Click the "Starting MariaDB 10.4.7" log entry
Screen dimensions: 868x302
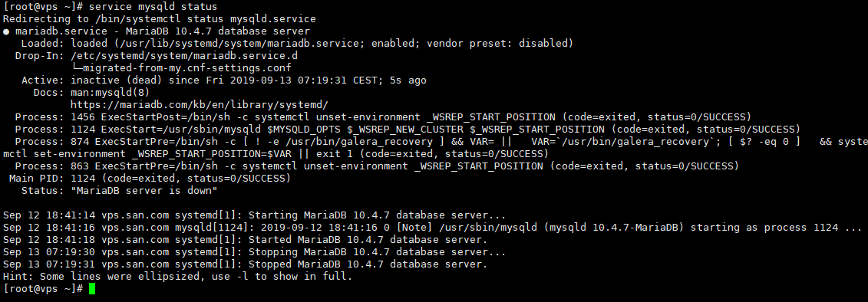(255, 215)
